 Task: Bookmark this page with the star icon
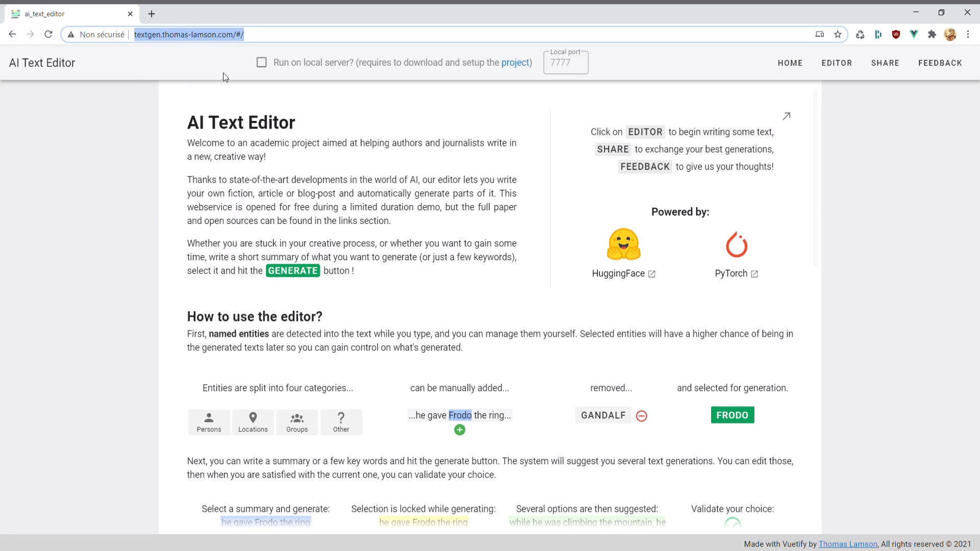click(838, 34)
